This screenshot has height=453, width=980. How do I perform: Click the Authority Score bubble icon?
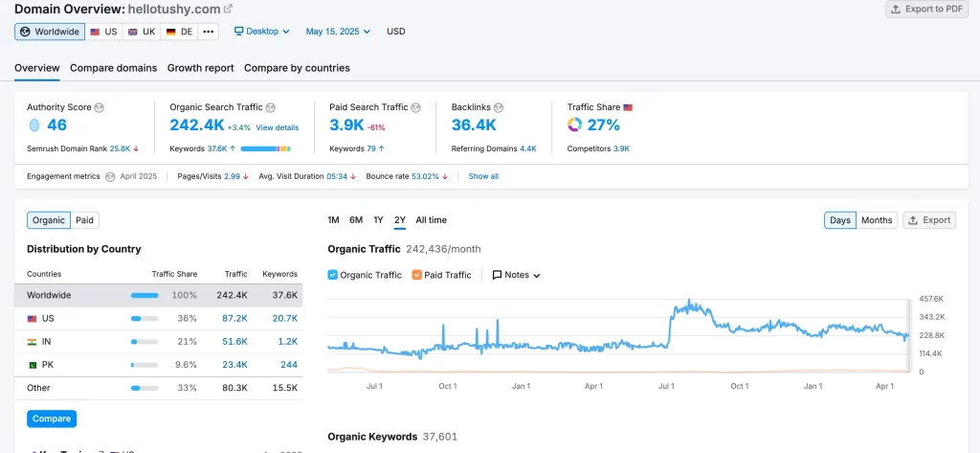(34, 125)
